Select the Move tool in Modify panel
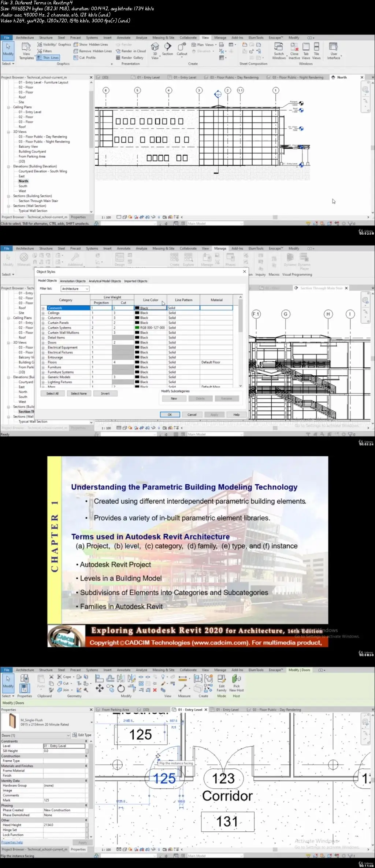This screenshot has width=375, height=868. 99,688
